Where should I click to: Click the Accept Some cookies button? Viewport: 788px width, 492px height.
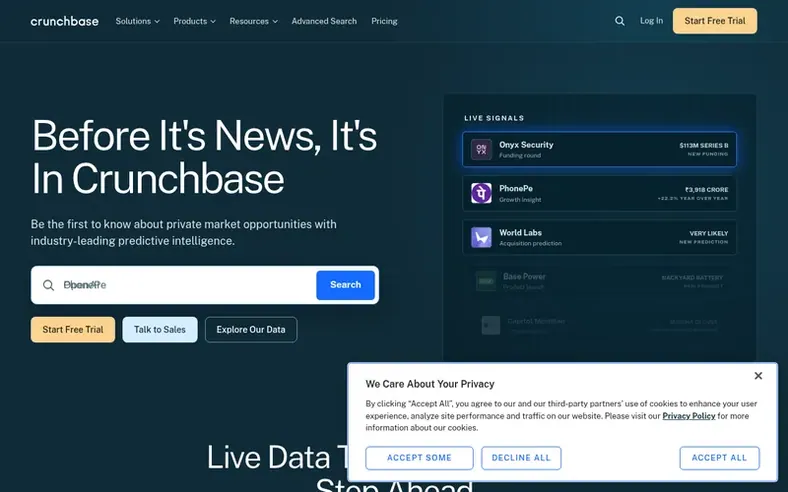pos(419,458)
